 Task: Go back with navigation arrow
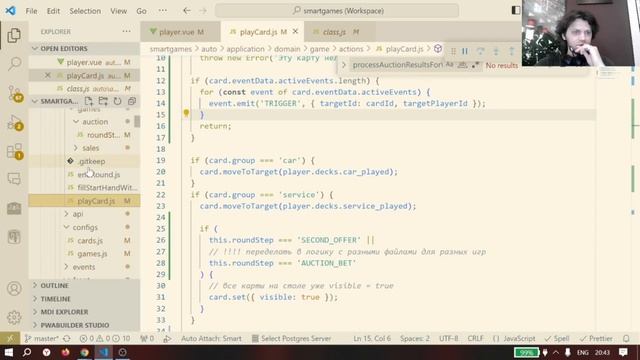coord(187,11)
